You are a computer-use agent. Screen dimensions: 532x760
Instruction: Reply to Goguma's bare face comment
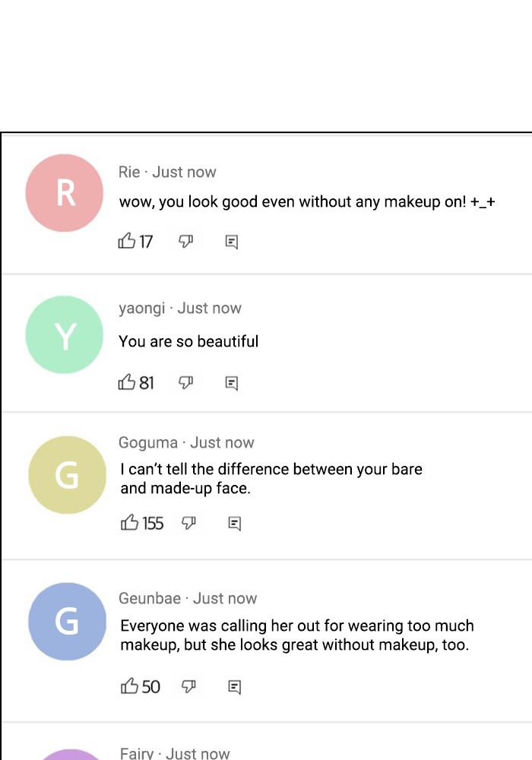(235, 524)
